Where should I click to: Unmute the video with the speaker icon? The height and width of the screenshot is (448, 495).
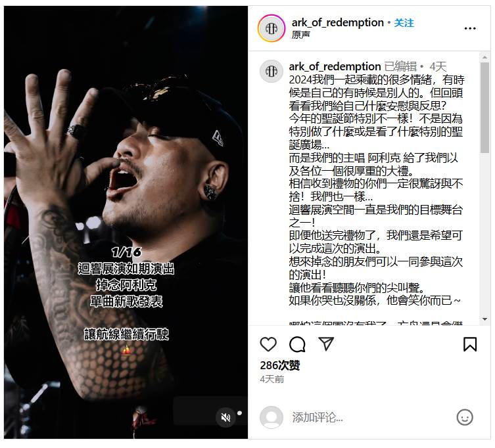[225, 417]
